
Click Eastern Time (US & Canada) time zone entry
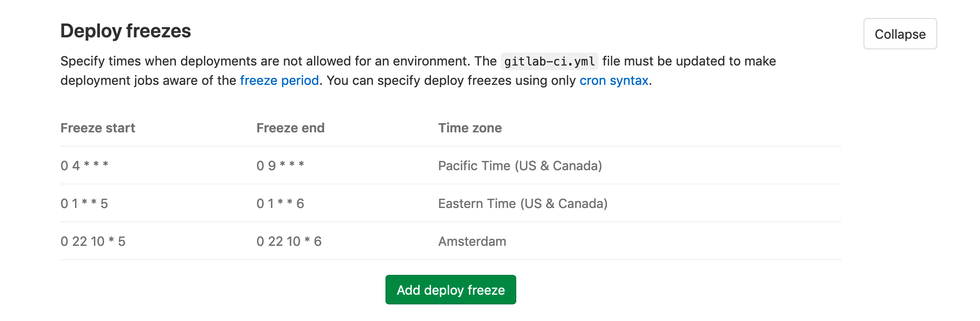pyautogui.click(x=524, y=203)
